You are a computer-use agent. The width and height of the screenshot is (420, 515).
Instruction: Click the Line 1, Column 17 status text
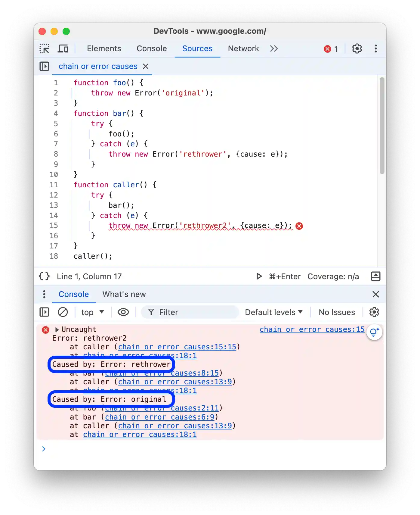89,276
